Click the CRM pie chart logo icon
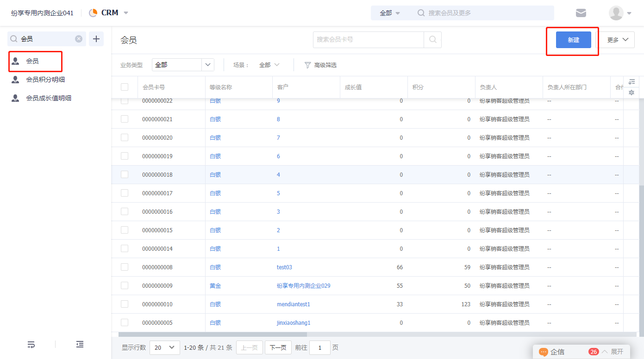Viewport: 644px width, 359px height. [x=93, y=13]
